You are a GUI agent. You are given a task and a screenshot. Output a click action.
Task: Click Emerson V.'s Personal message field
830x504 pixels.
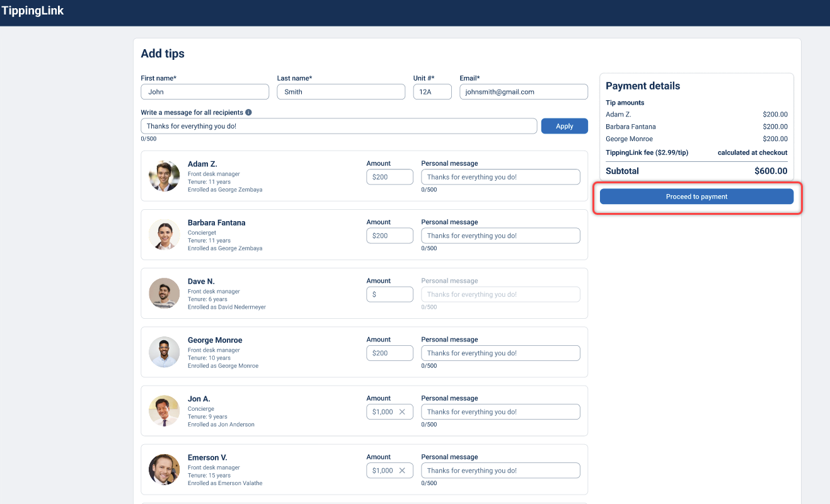pos(500,471)
